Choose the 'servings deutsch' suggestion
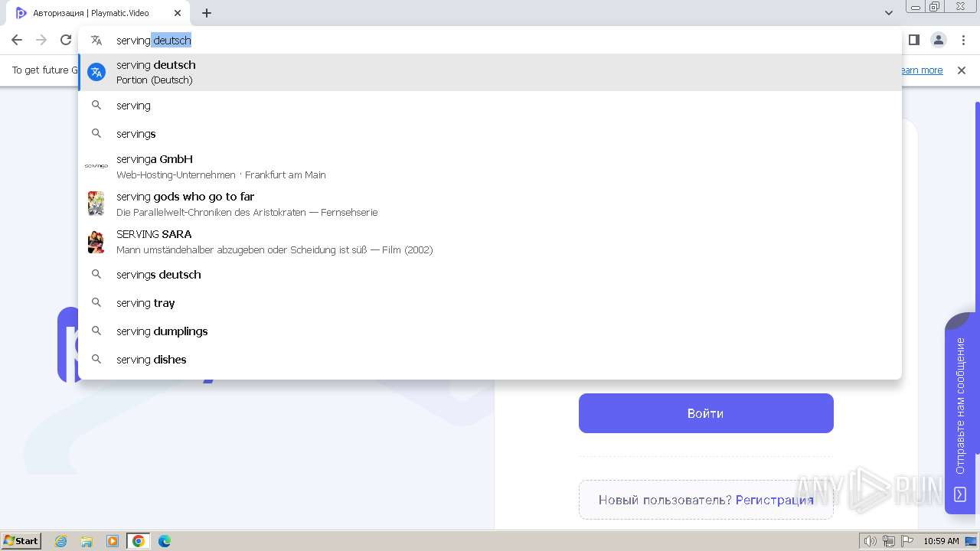 [x=490, y=275]
